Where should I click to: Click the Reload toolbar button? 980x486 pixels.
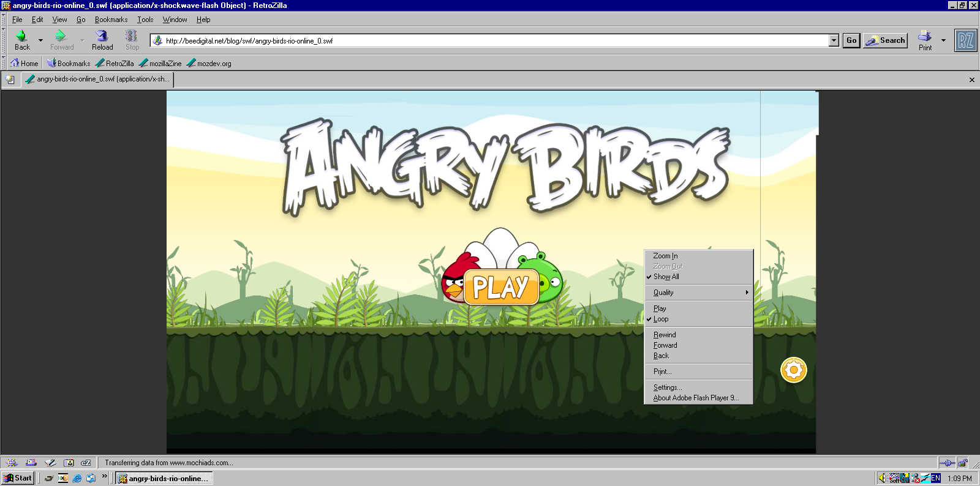[x=102, y=40]
